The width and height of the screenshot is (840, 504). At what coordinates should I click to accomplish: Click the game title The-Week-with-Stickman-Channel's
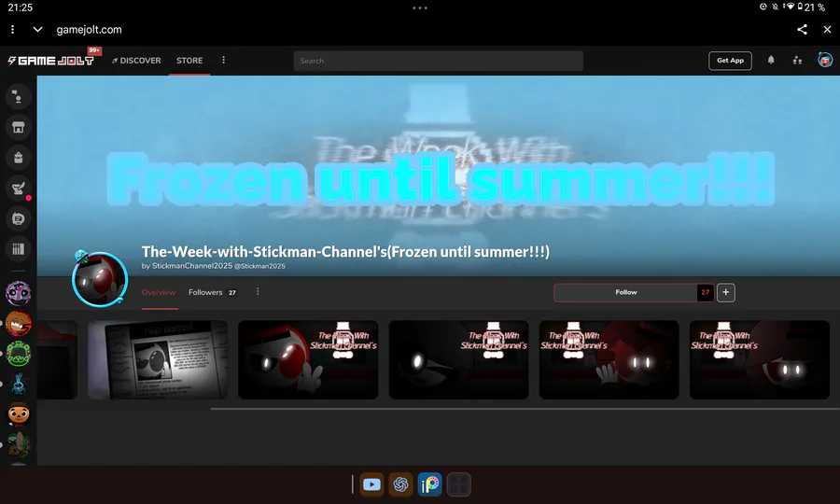click(x=345, y=252)
